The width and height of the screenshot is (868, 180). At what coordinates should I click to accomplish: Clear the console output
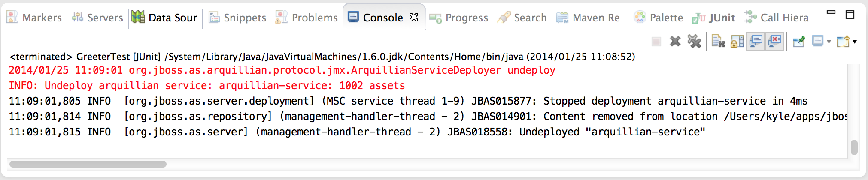coord(718,42)
